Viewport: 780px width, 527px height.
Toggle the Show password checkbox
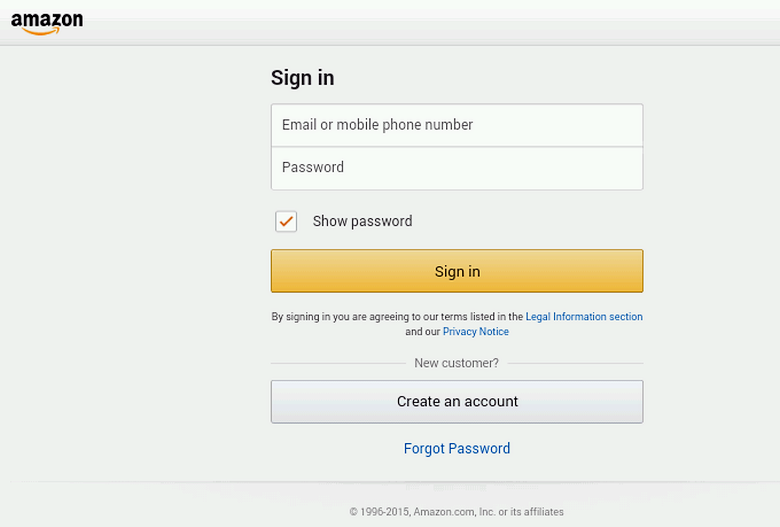286,221
